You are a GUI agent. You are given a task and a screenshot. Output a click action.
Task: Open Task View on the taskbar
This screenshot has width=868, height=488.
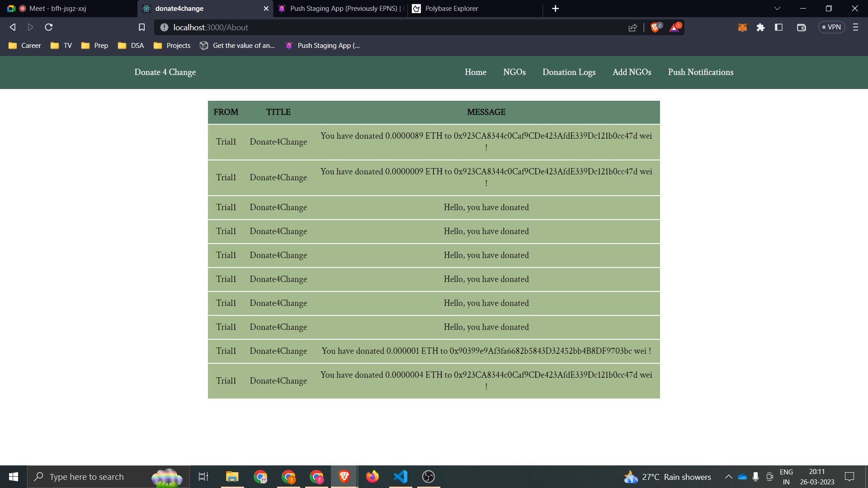[203, 477]
